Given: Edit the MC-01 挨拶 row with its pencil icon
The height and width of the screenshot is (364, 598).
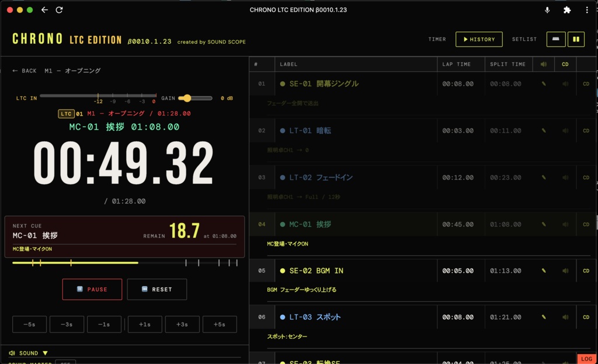Looking at the screenshot, I should coord(544,224).
